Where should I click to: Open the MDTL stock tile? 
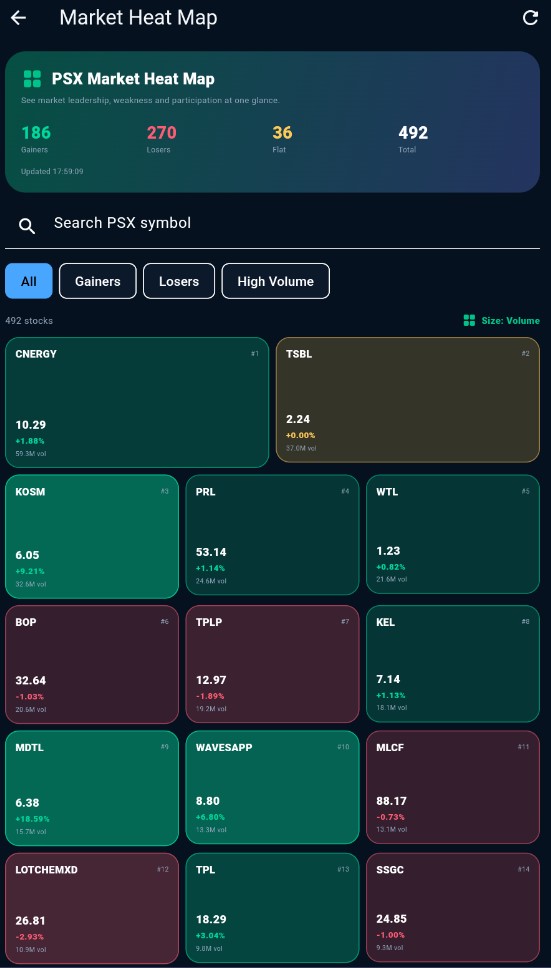click(x=92, y=788)
